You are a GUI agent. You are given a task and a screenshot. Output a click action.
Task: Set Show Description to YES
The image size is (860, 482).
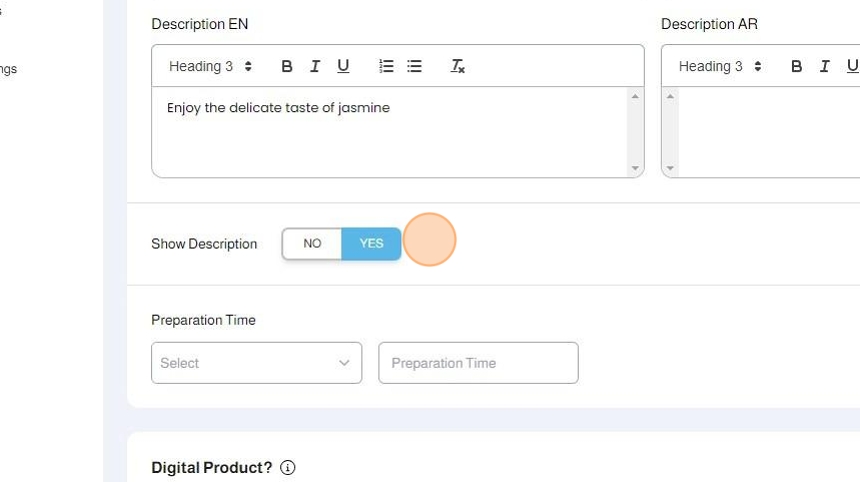click(x=371, y=243)
